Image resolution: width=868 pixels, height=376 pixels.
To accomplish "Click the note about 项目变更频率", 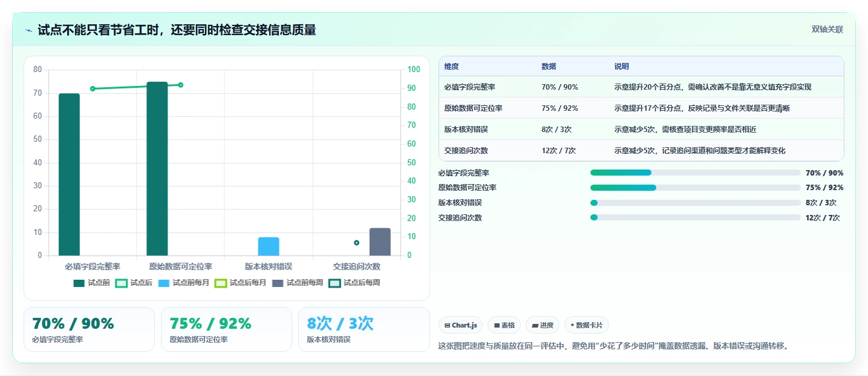I will point(685,130).
